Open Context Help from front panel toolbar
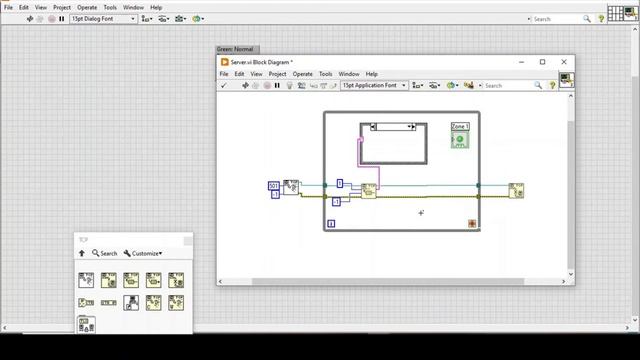Viewport: 640px width, 360px height. [601, 19]
